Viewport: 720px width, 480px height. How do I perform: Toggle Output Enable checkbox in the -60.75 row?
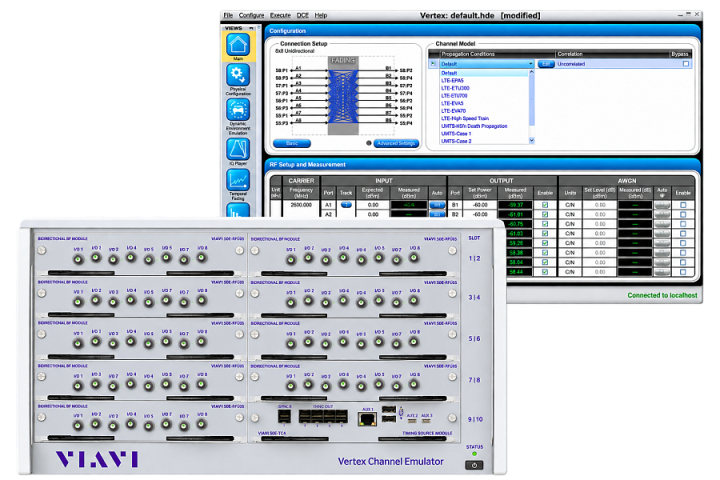pyautogui.click(x=545, y=224)
